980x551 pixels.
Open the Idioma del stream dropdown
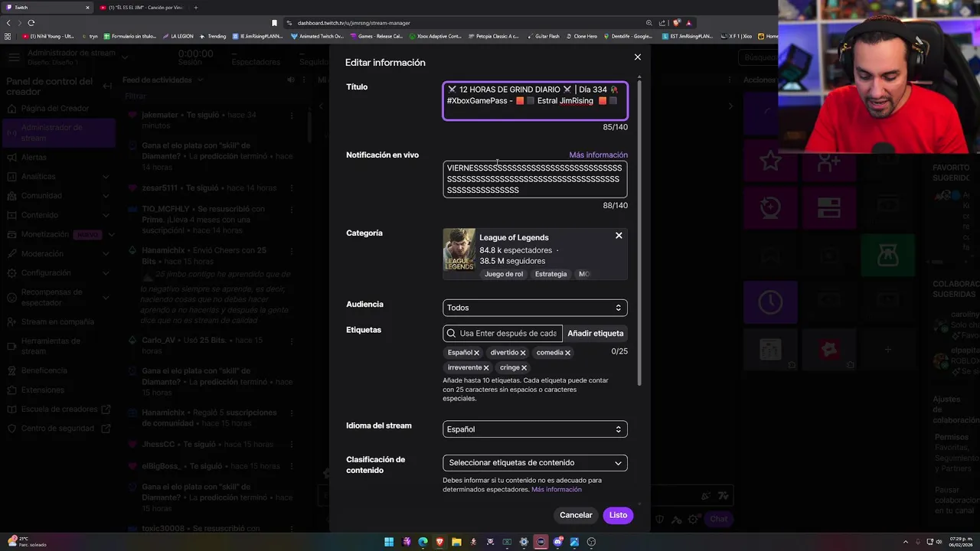535,429
